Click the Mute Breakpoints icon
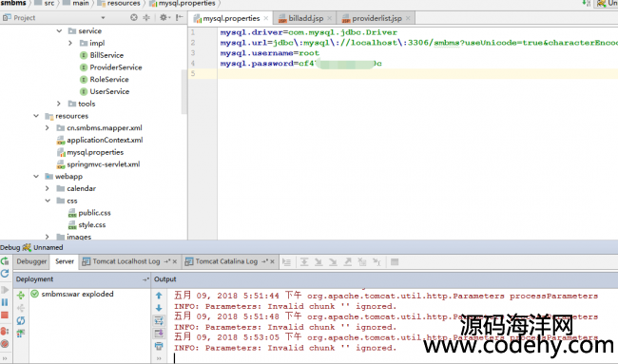Screen dimensions: 618x364 [5, 344]
